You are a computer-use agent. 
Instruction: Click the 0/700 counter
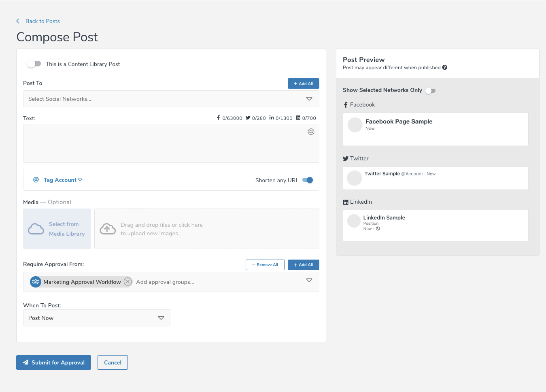(x=309, y=118)
